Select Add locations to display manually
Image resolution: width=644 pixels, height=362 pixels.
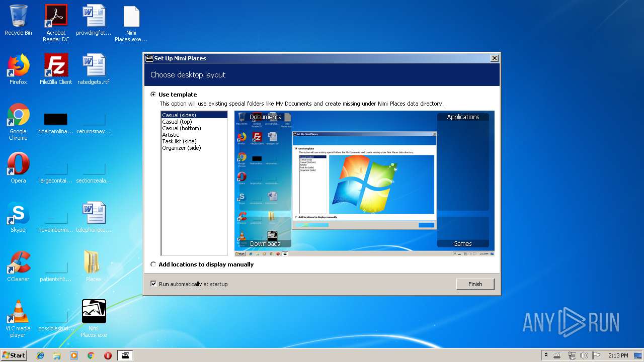pyautogui.click(x=153, y=264)
